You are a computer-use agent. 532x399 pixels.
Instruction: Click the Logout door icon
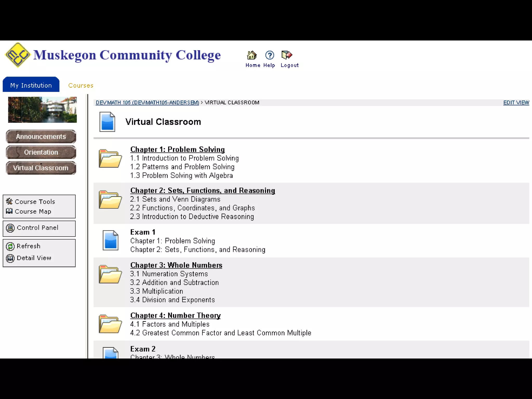point(287,55)
